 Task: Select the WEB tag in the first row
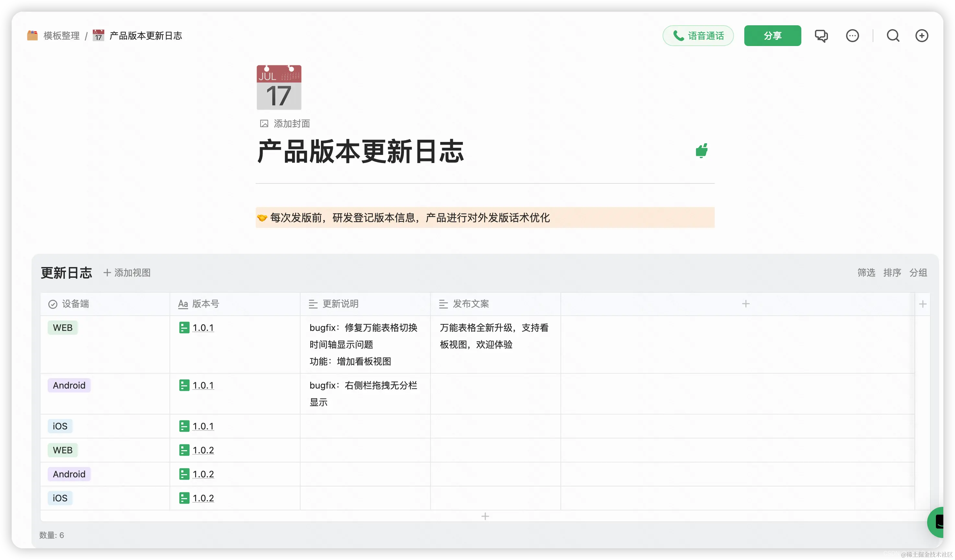pyautogui.click(x=63, y=327)
